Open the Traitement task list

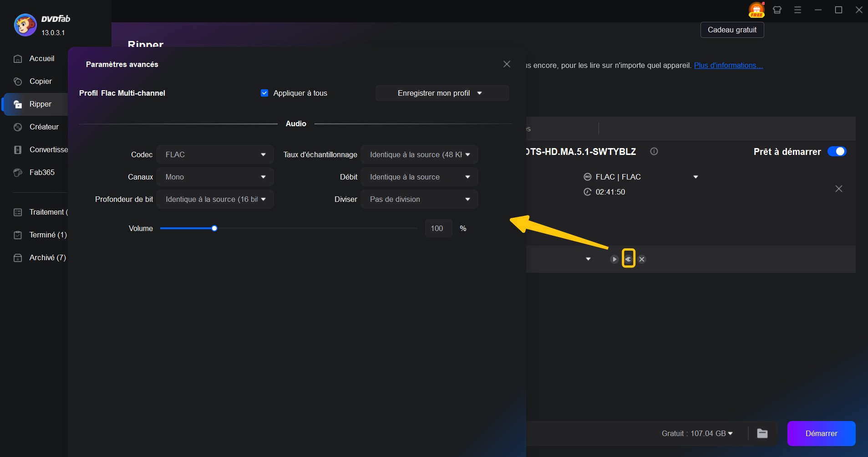[x=48, y=212]
